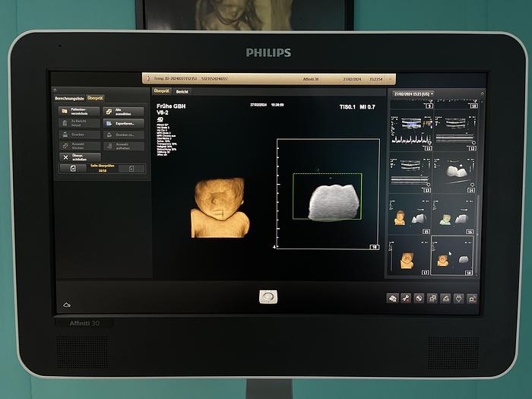Click the patient icon in header bar
The height and width of the screenshot is (399, 532).
tap(148, 78)
